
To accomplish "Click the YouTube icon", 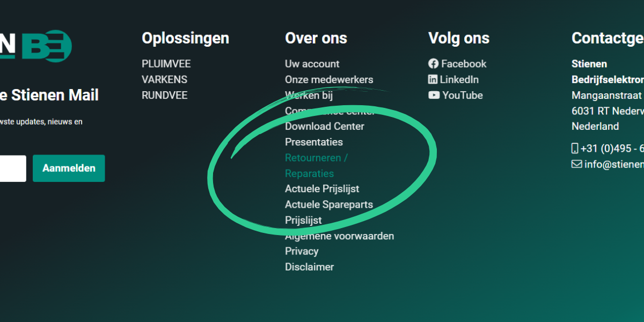I will click(x=434, y=96).
